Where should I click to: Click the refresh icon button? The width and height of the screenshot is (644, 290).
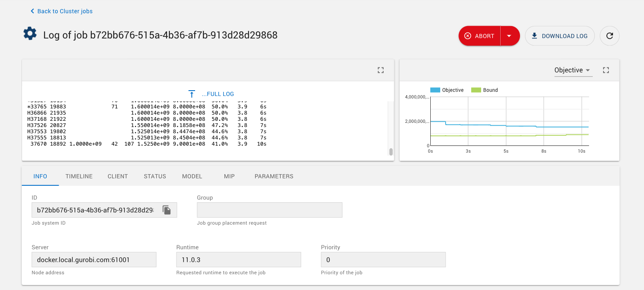[x=609, y=36]
